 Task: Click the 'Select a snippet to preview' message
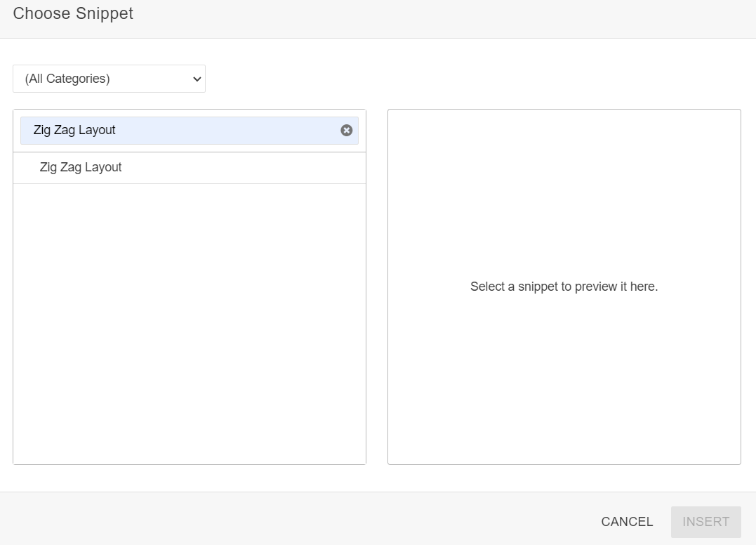click(564, 287)
